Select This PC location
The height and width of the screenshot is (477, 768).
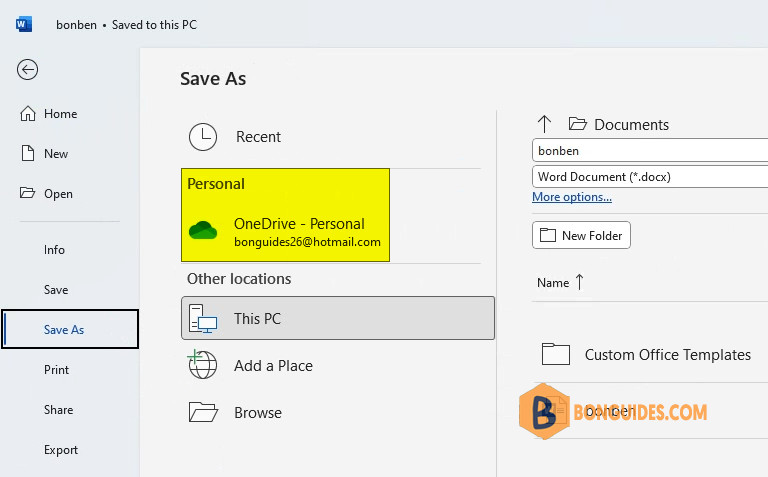tap(338, 318)
